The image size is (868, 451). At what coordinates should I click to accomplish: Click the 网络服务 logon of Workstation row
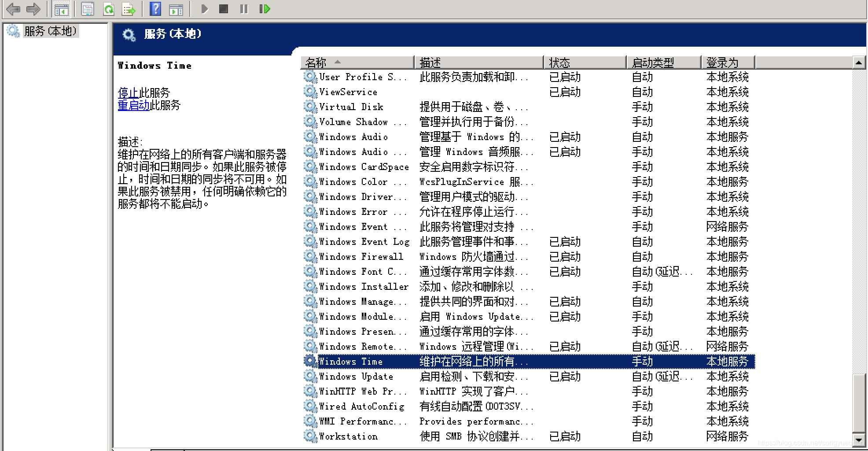727,436
